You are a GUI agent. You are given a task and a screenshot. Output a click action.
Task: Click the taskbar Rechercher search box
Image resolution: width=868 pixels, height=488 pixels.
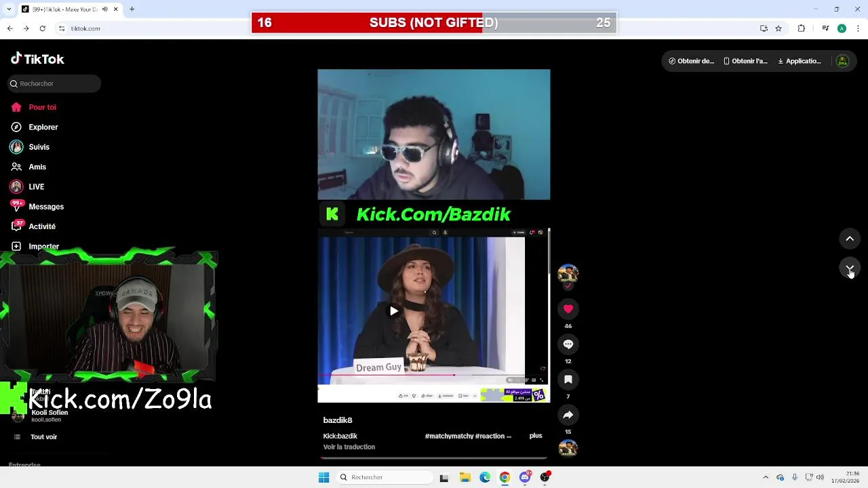pos(384,477)
